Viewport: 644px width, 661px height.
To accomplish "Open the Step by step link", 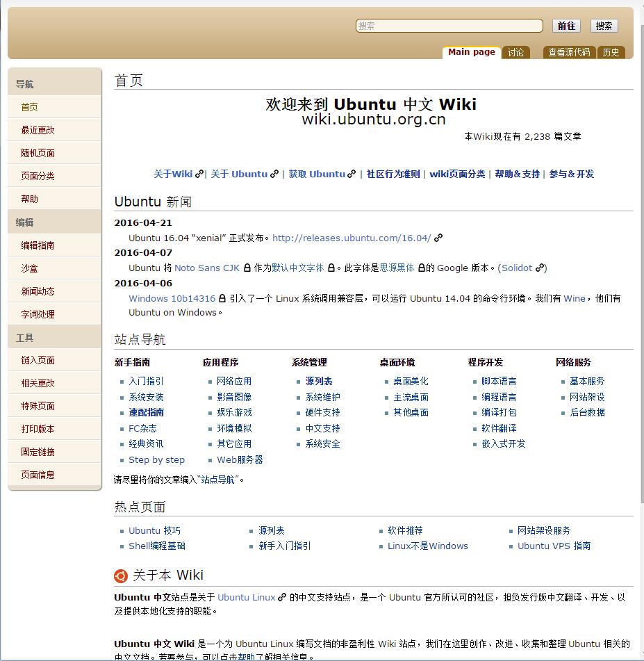I will pos(156,459).
